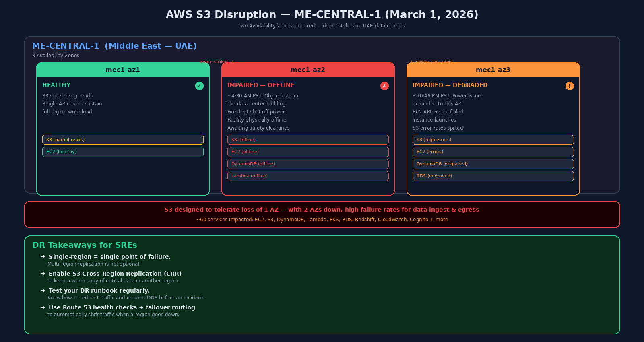Image resolution: width=644 pixels, height=342 pixels.
Task: Click the EC2 (healthy) pill
Action: coord(123,152)
